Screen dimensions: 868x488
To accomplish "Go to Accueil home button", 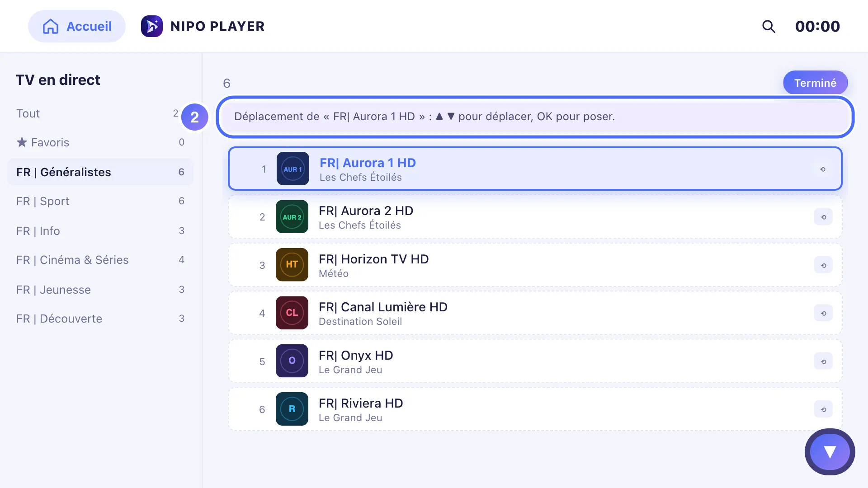I will pos(77,26).
